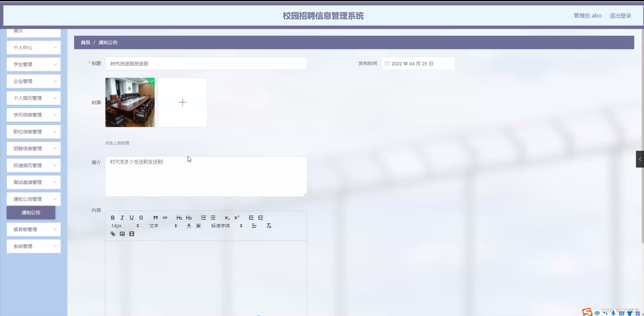This screenshot has height=316, width=644.
Task: Toggle strikethrough formatting in the editor
Action: click(141, 218)
